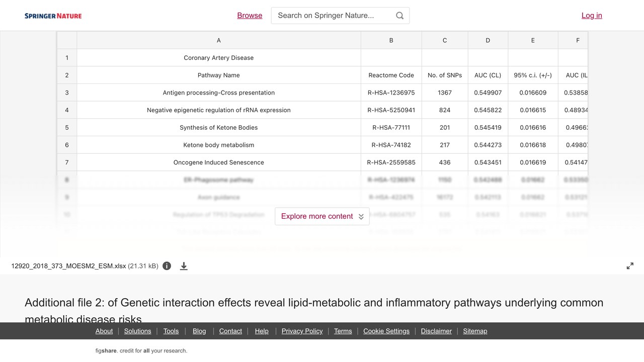644x362 pixels.
Task: Expand Explore more content chevrons
Action: (x=361, y=217)
